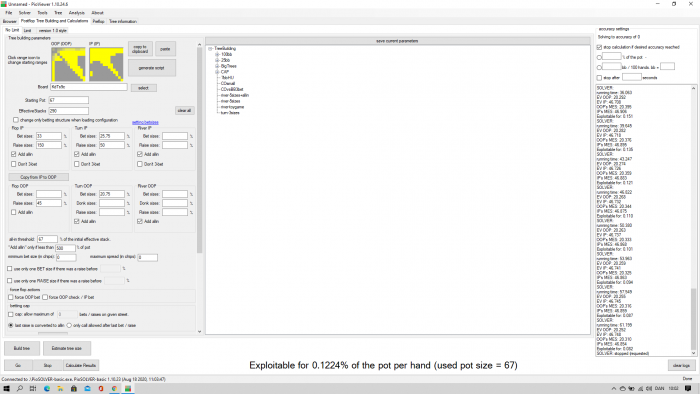Open the IP range grid icon
The width and height of the screenshot is (700, 394).
coord(106,64)
